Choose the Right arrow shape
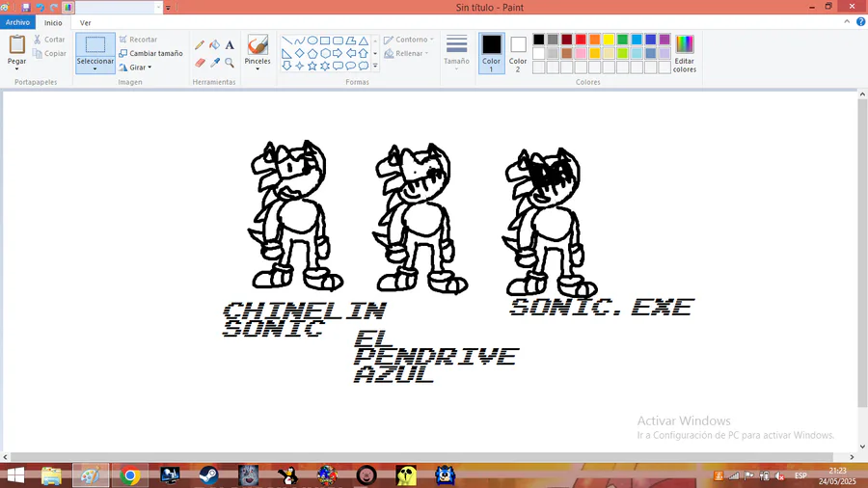The height and width of the screenshot is (488, 868). click(338, 53)
